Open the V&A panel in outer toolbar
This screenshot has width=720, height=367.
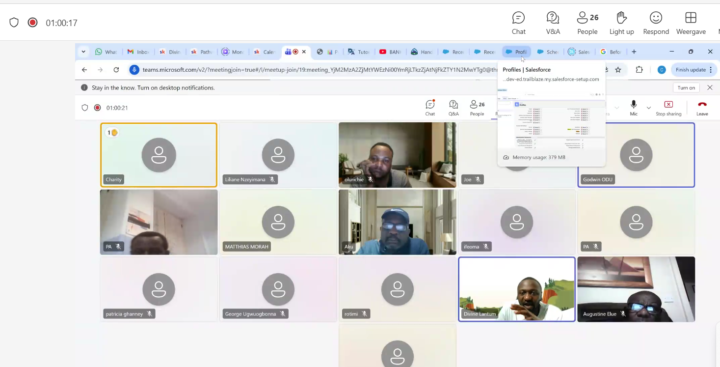pyautogui.click(x=553, y=23)
